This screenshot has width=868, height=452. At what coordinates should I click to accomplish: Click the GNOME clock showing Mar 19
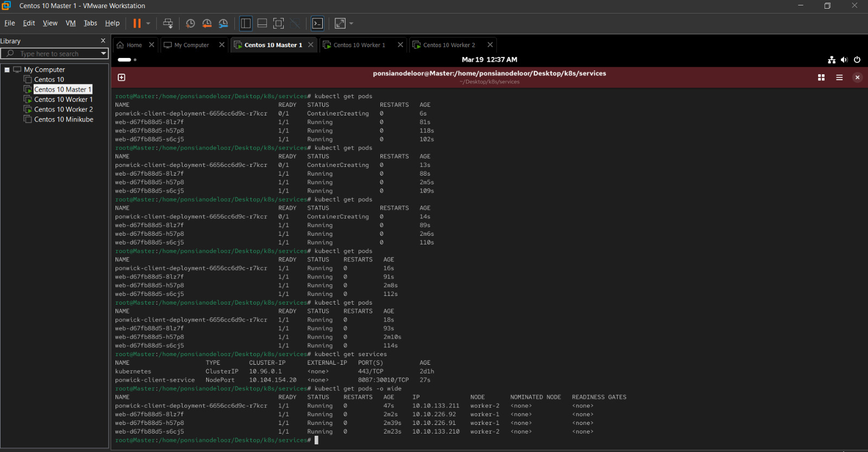[x=489, y=60]
